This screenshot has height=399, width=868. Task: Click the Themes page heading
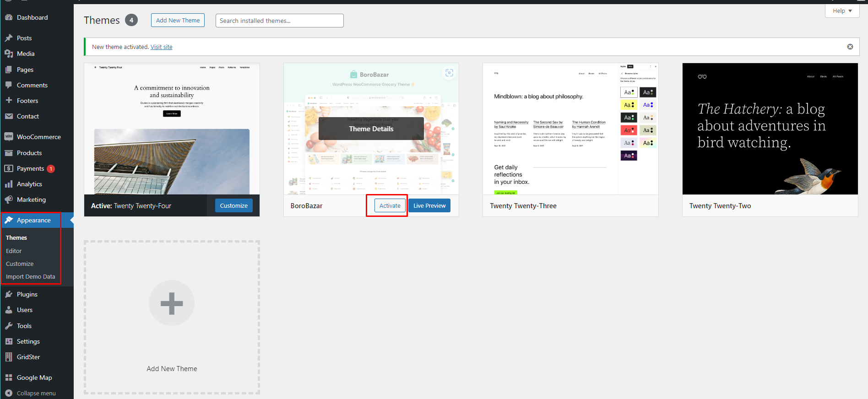[102, 20]
